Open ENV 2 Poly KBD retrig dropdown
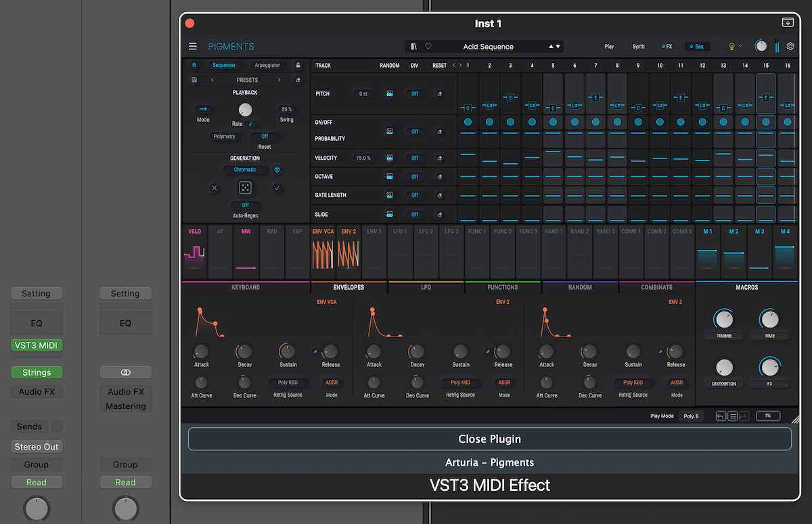The width and height of the screenshot is (812, 524). [461, 383]
